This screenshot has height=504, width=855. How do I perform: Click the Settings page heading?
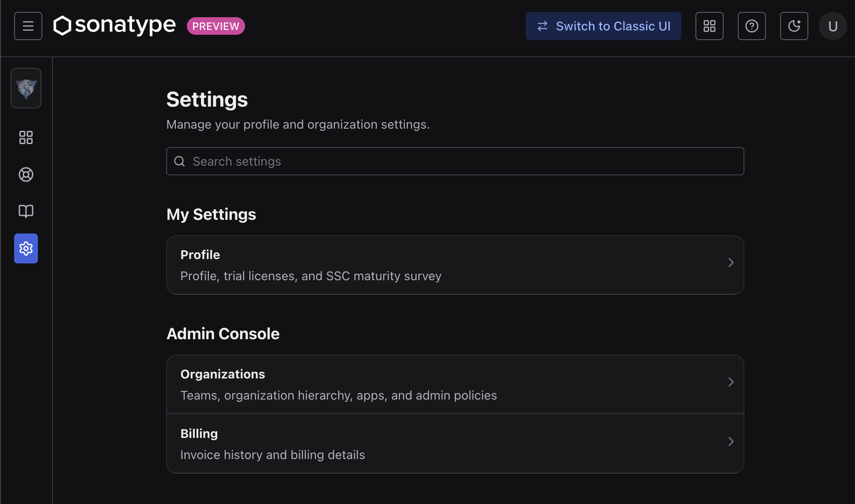tap(207, 100)
